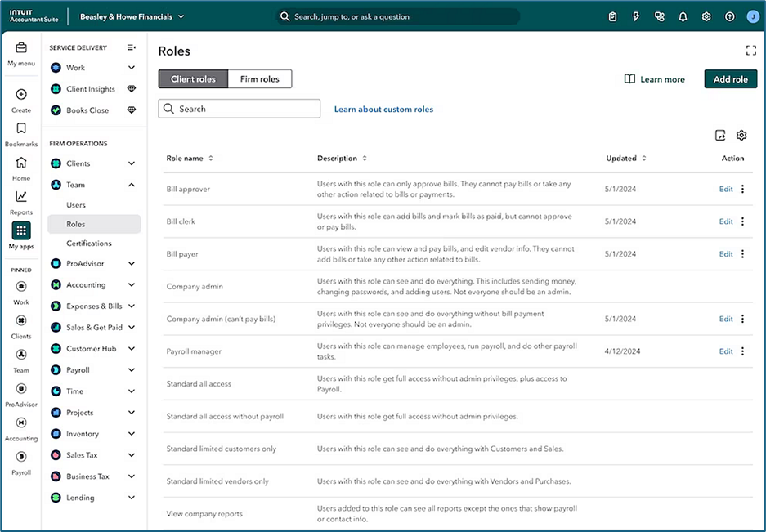Toggle full screen view icon
The width and height of the screenshot is (766, 532).
(750, 51)
